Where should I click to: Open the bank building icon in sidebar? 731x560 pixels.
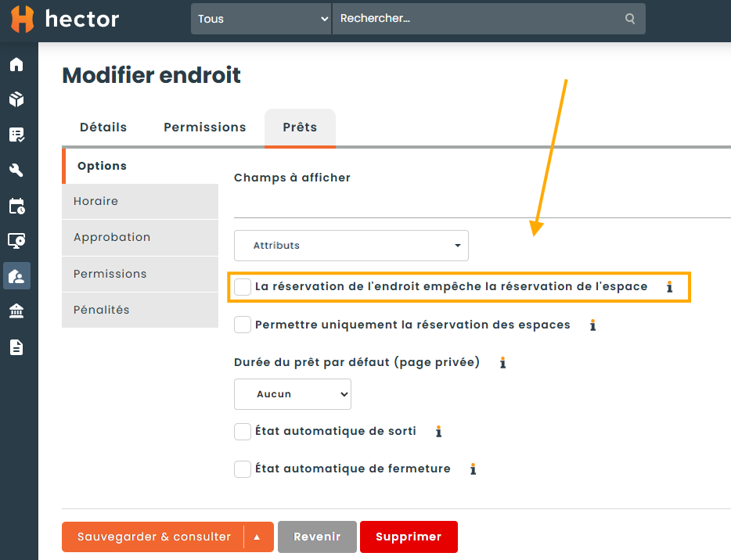tap(16, 311)
